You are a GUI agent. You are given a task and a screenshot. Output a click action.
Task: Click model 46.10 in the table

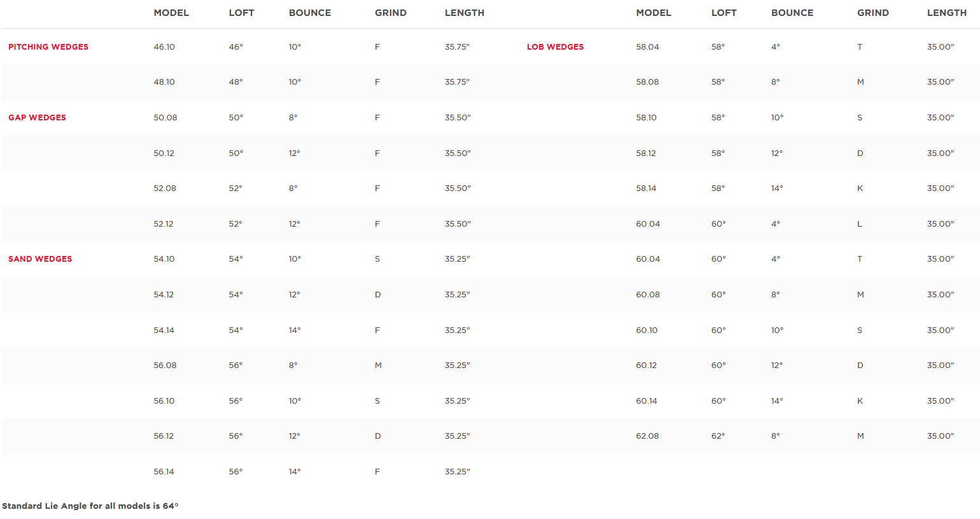164,47
